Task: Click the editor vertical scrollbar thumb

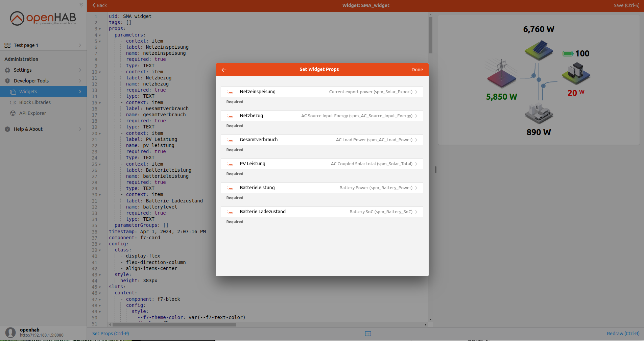Action: click(430, 35)
